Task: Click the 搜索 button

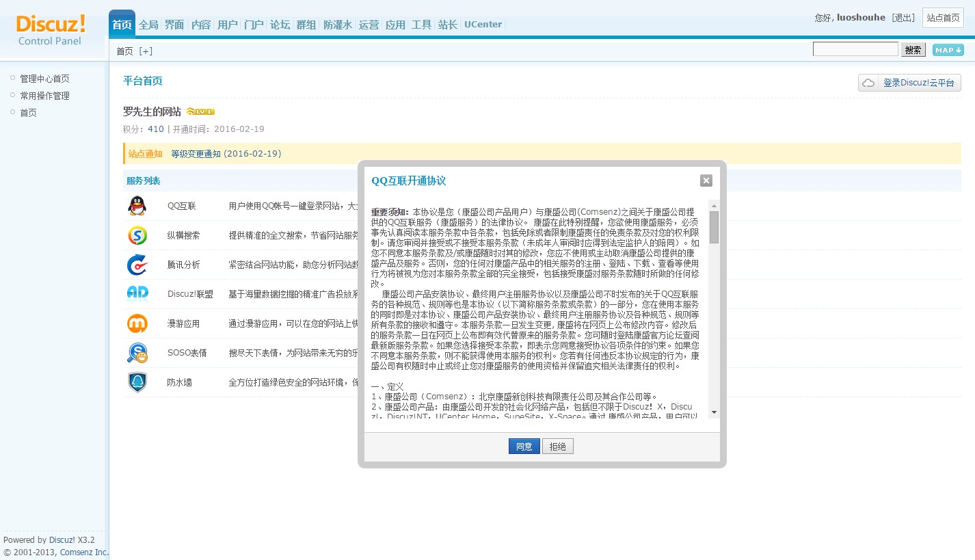Action: (x=913, y=50)
